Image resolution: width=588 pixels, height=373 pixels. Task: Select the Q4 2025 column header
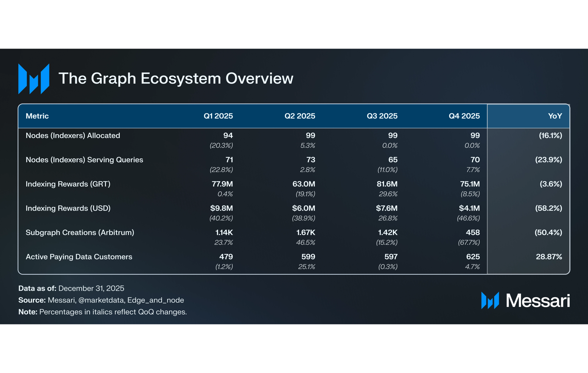click(464, 116)
